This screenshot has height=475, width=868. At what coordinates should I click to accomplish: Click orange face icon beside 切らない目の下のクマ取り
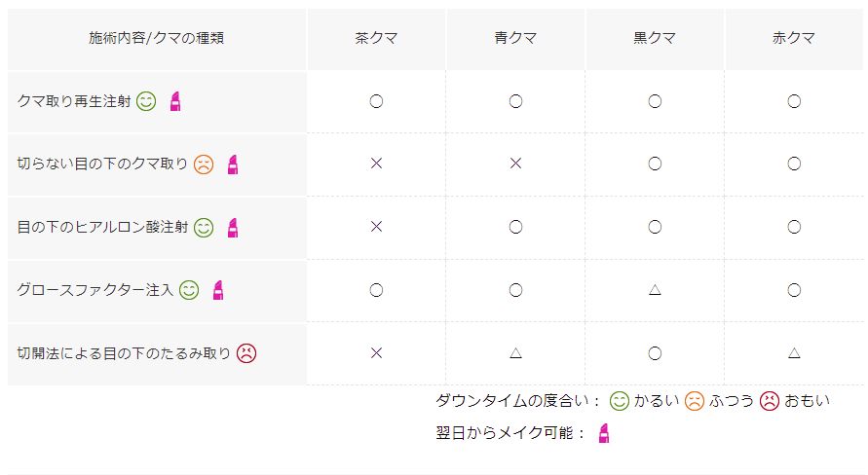pos(203,164)
